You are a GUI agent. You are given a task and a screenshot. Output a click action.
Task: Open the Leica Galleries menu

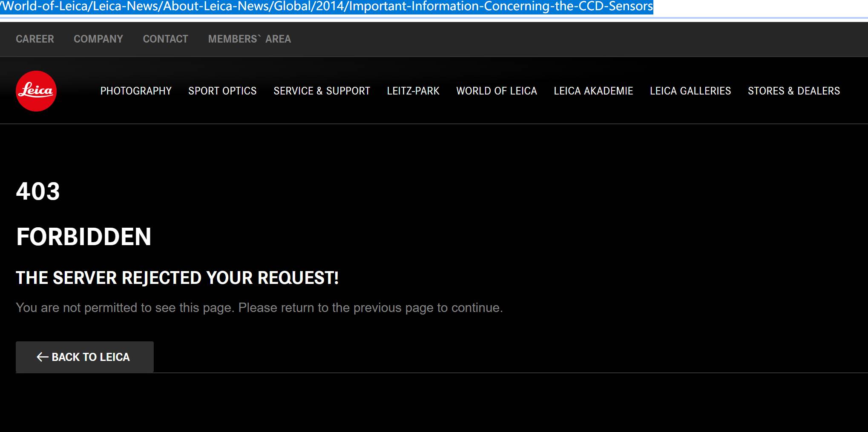(690, 91)
